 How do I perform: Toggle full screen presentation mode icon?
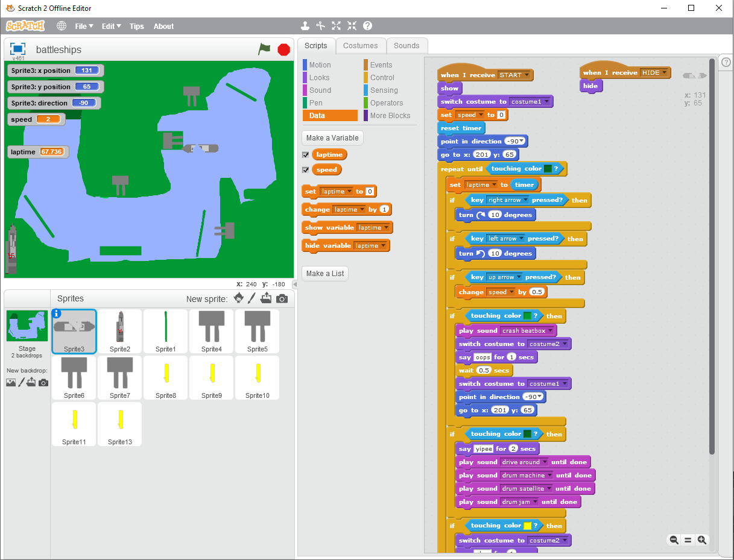[x=17, y=49]
